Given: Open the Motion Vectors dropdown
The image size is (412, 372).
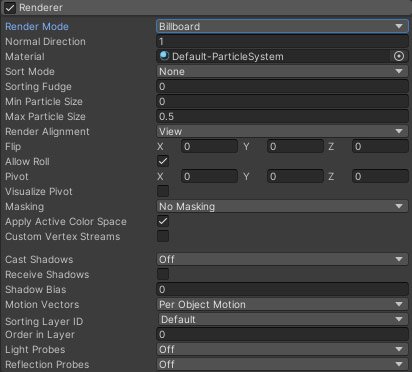Looking at the screenshot, I should coord(282,304).
